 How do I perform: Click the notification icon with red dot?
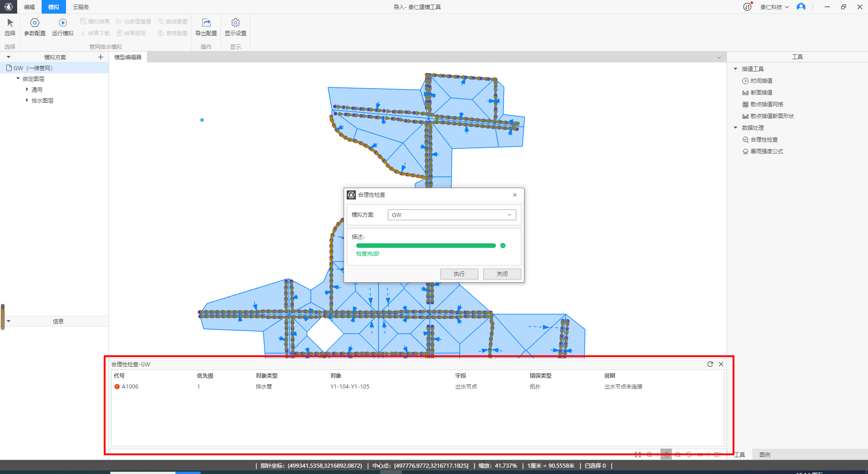747,6
